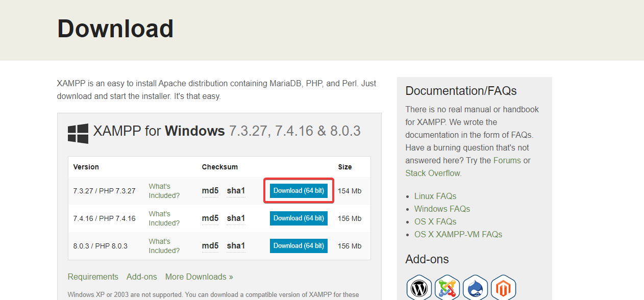Show md5 checksum for 7.4.16
This screenshot has height=300, width=644.
pos(210,218)
